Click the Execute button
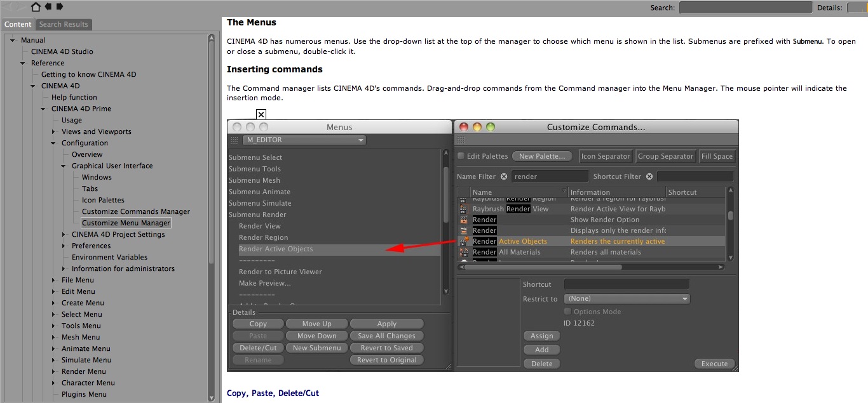 coord(714,364)
